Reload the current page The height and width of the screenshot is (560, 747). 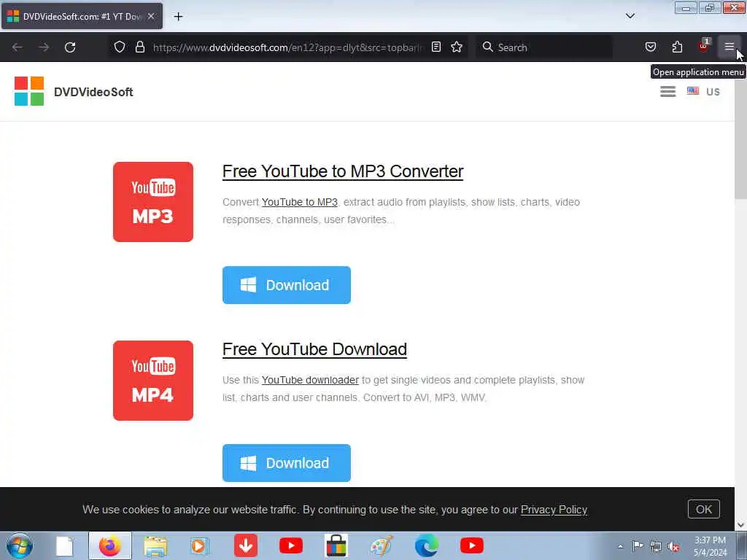[70, 47]
